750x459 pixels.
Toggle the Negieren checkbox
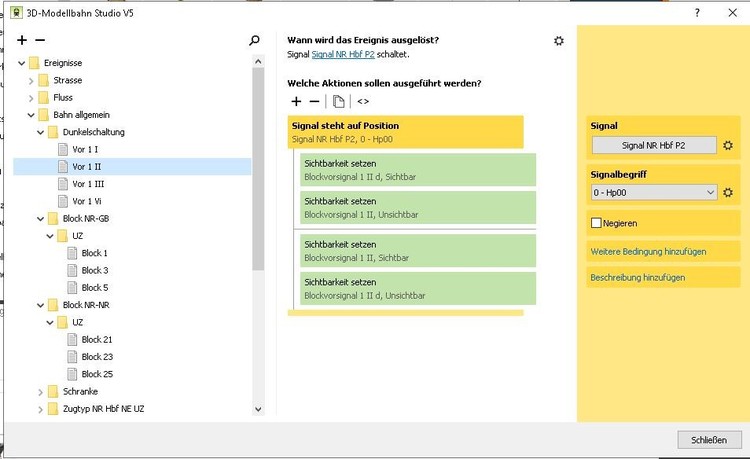coord(597,223)
